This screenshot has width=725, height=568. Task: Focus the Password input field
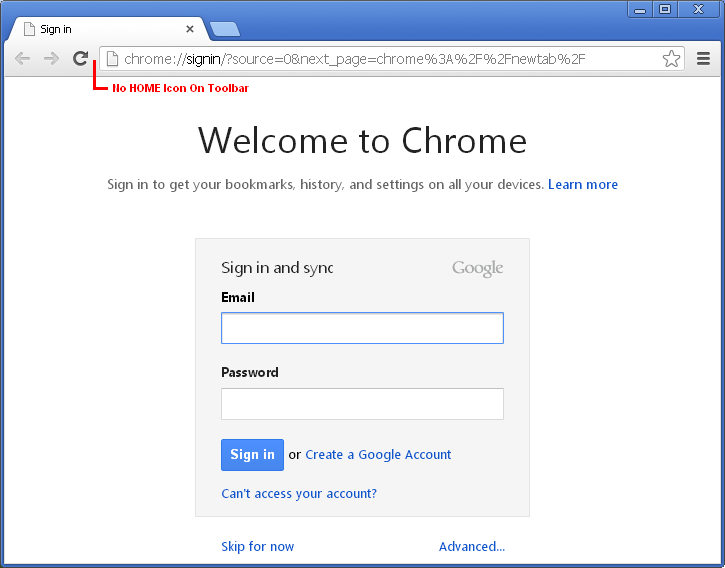click(362, 404)
